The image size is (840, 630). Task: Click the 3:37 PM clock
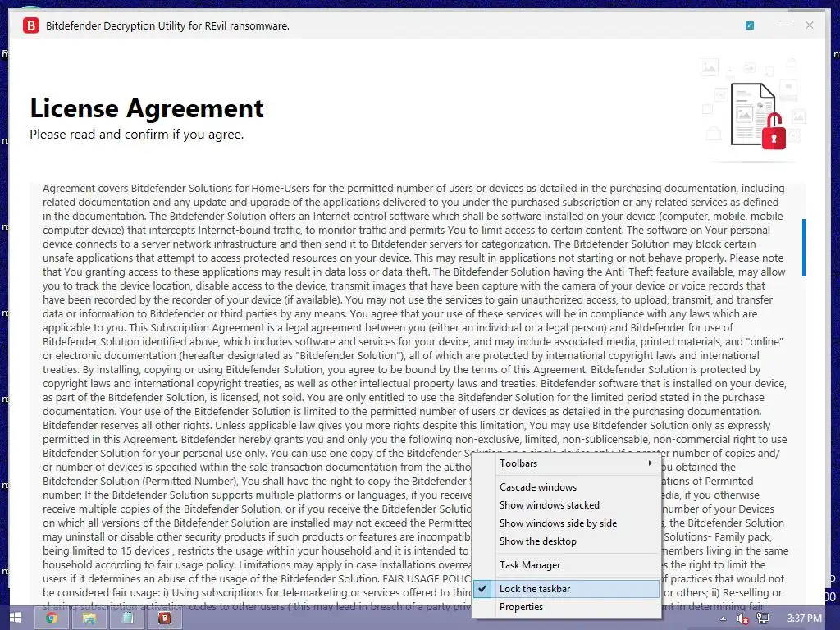[805, 619]
